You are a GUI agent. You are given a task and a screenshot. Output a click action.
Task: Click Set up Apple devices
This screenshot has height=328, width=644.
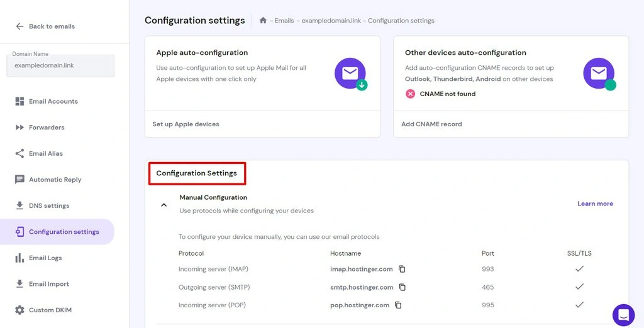tap(186, 124)
